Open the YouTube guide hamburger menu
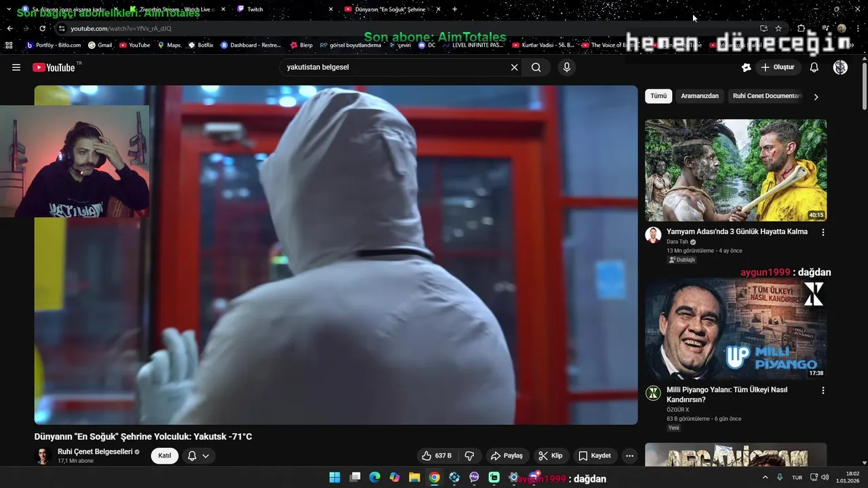Viewport: 868px width, 488px height. pos(16,67)
